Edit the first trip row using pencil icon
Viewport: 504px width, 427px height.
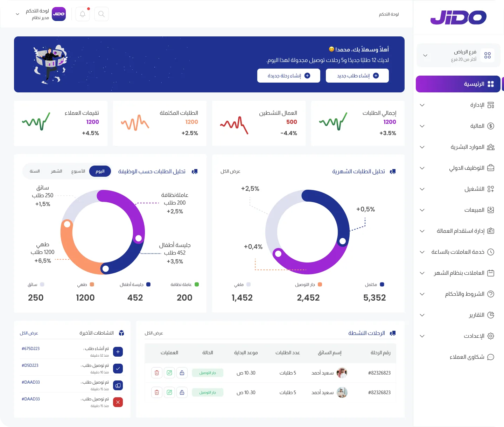(x=169, y=373)
